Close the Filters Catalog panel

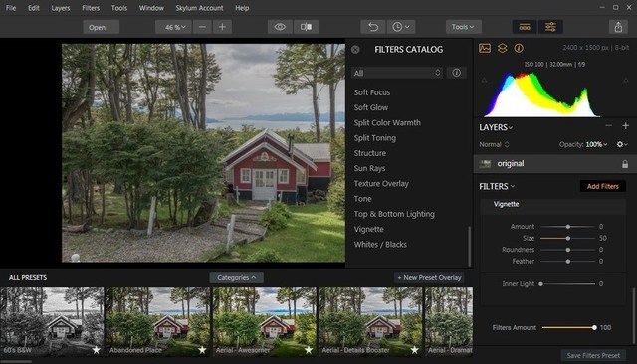355,50
